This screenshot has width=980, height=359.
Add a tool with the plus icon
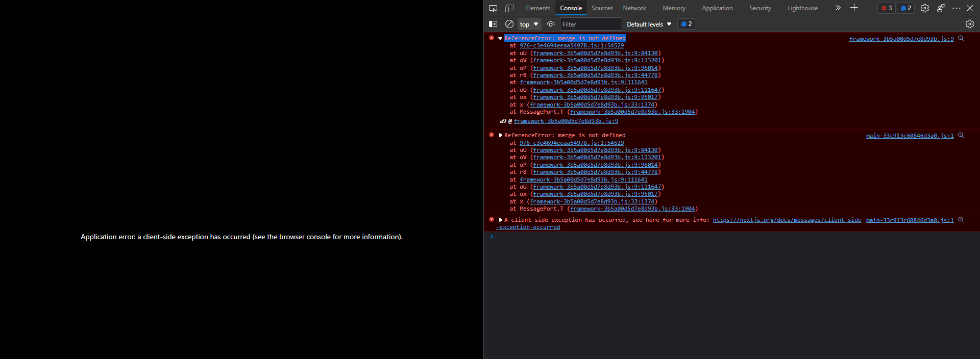tap(854, 8)
